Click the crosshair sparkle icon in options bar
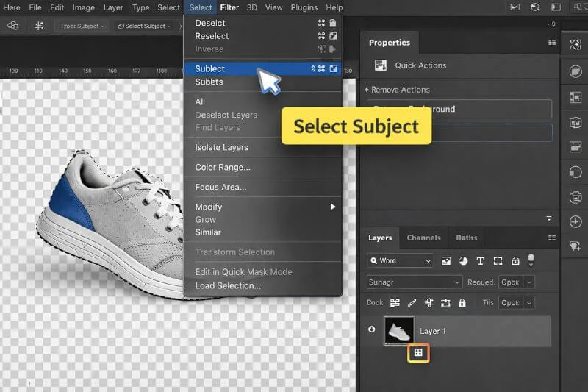Screen dimensions: 588x392 [x=39, y=26]
